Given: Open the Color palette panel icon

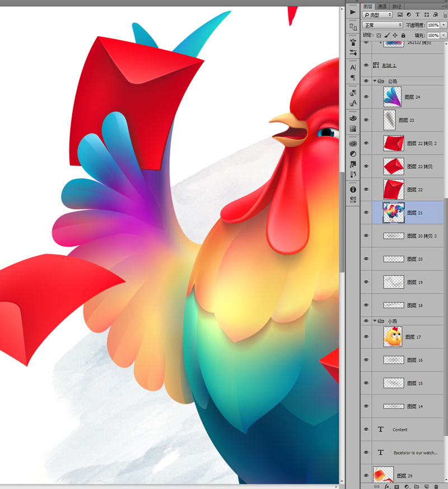Looking at the screenshot, I should click(353, 118).
